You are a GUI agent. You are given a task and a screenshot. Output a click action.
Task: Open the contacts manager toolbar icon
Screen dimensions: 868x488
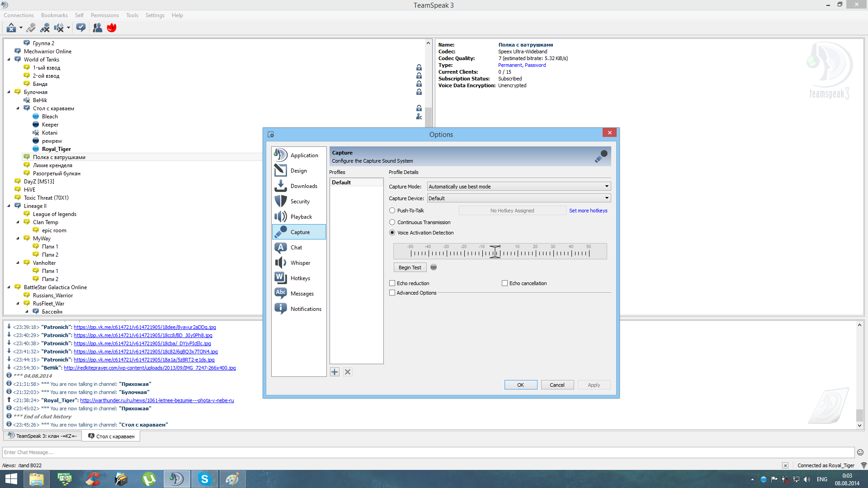(97, 28)
